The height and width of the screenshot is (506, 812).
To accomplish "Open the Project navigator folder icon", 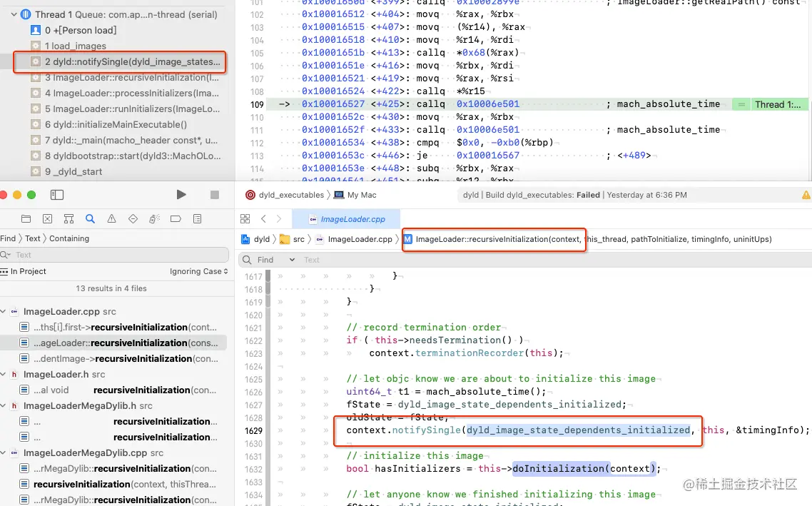I will (x=26, y=218).
